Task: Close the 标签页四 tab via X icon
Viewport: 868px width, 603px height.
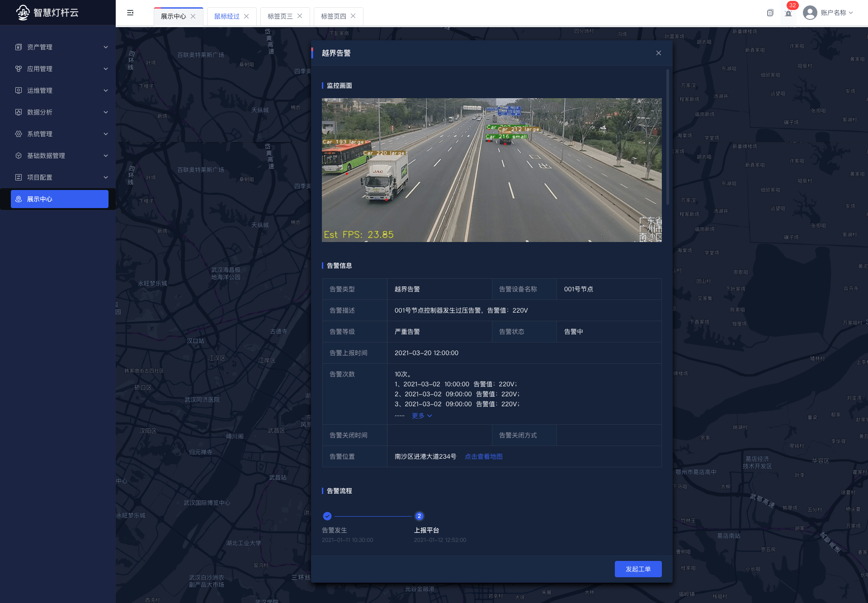Action: click(x=353, y=16)
